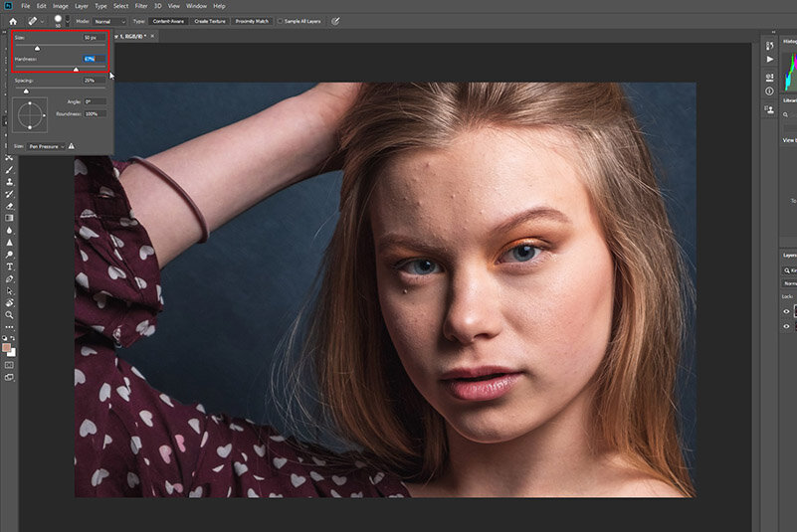This screenshot has height=532, width=797.
Task: Click the Hardness value field
Action: [95, 59]
